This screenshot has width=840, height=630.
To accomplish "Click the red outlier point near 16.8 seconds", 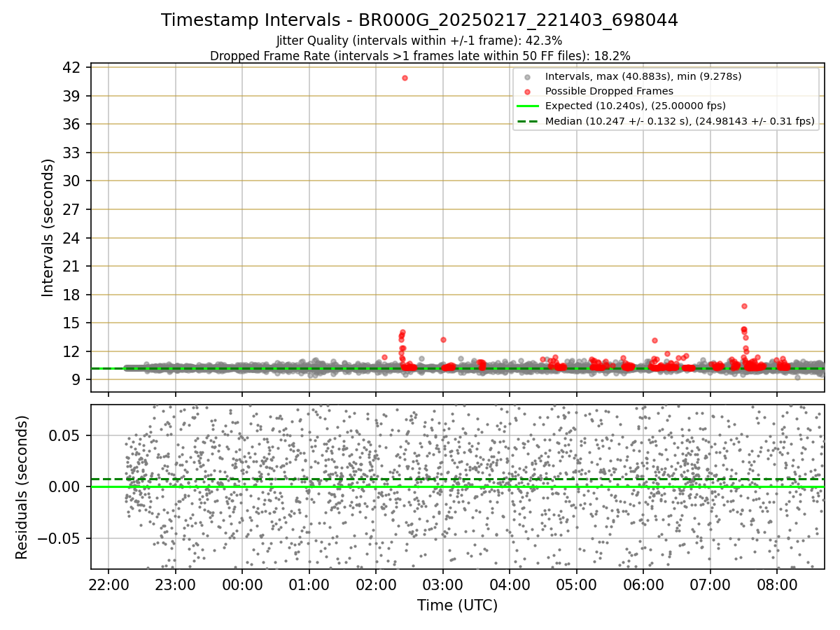I will pyautogui.click(x=744, y=306).
